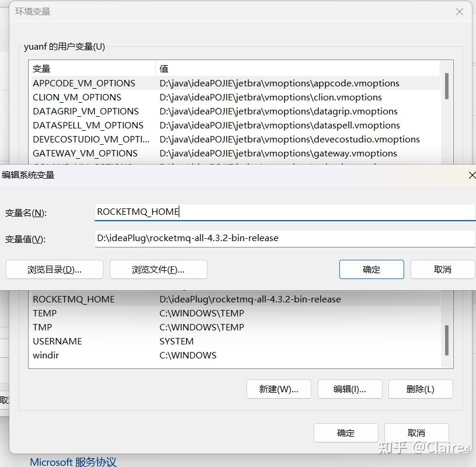This screenshot has width=476, height=467.
Task: Click 确定 at the dialog bottom
Action: pyautogui.click(x=346, y=433)
